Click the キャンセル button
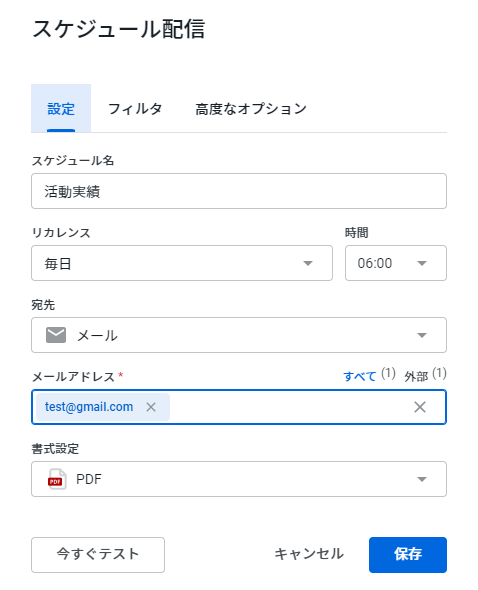The image size is (478, 590). 309,554
